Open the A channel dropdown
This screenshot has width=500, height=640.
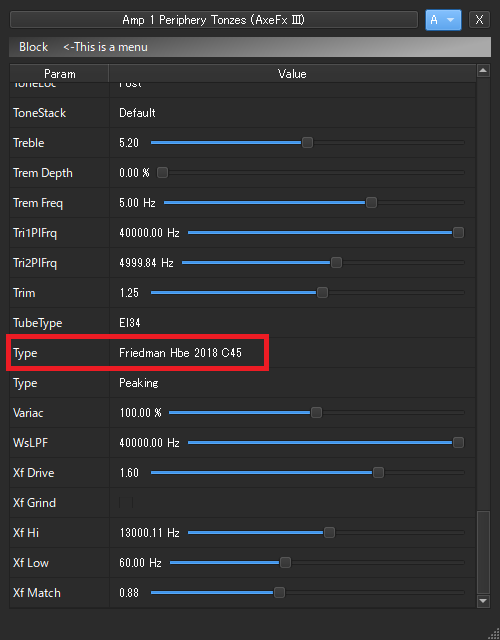pos(443,20)
